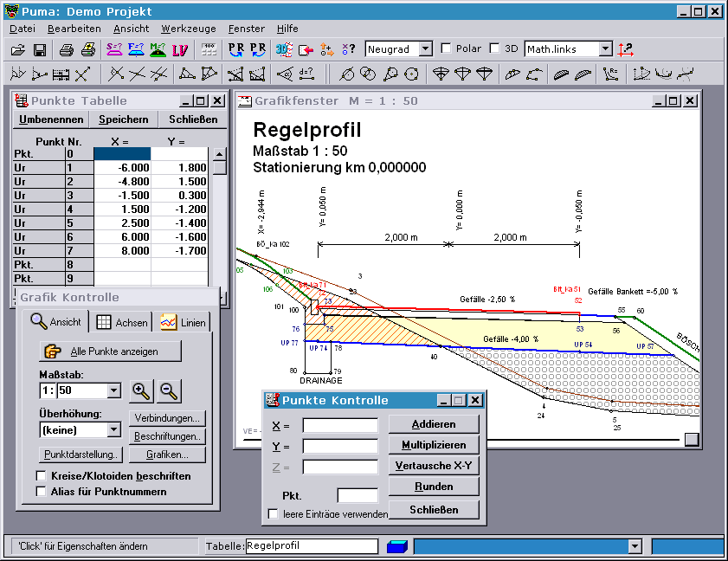Save the project using the floppy disk icon
The image size is (728, 561).
(x=41, y=49)
